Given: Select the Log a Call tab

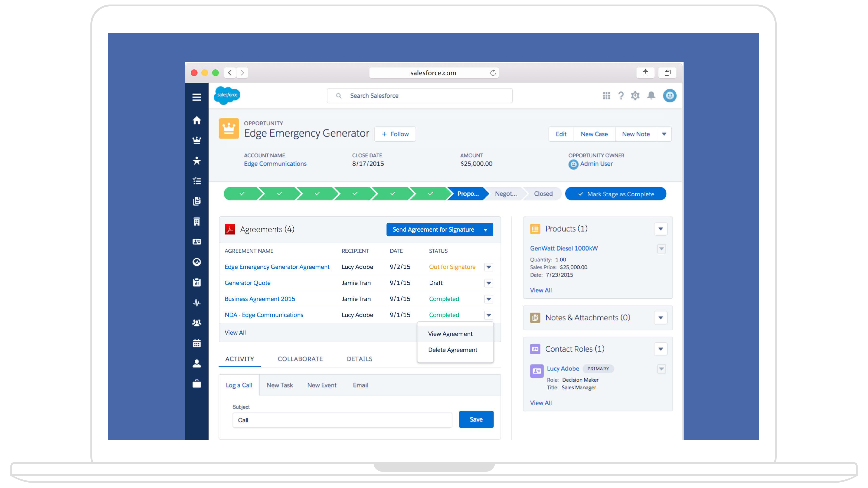Looking at the screenshot, I should point(239,385).
